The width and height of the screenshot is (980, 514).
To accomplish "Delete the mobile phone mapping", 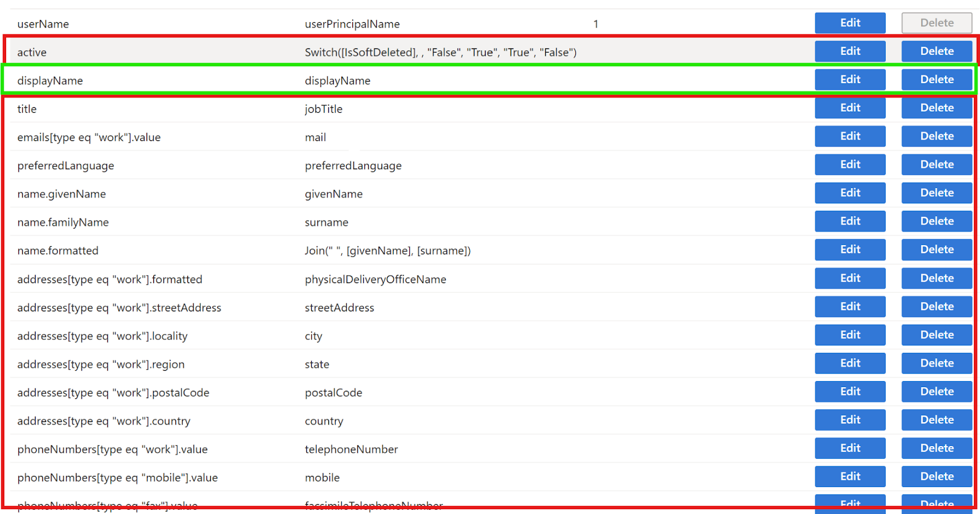I will pos(937,476).
